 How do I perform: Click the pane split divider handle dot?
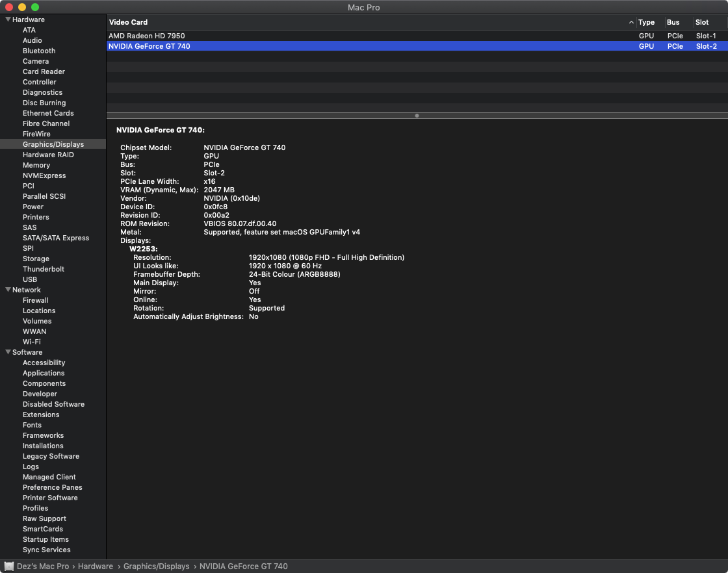pos(417,116)
